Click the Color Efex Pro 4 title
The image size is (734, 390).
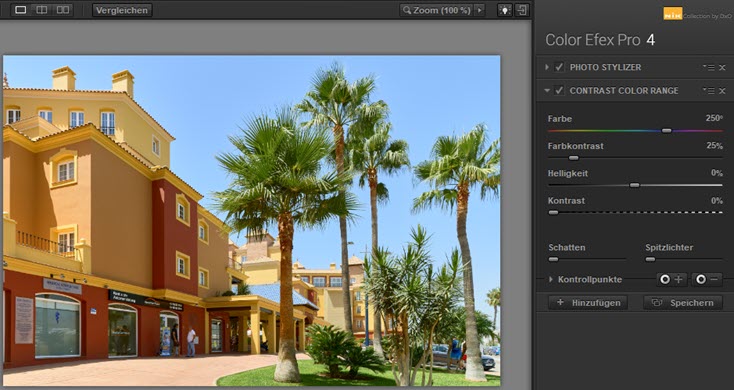tap(600, 40)
